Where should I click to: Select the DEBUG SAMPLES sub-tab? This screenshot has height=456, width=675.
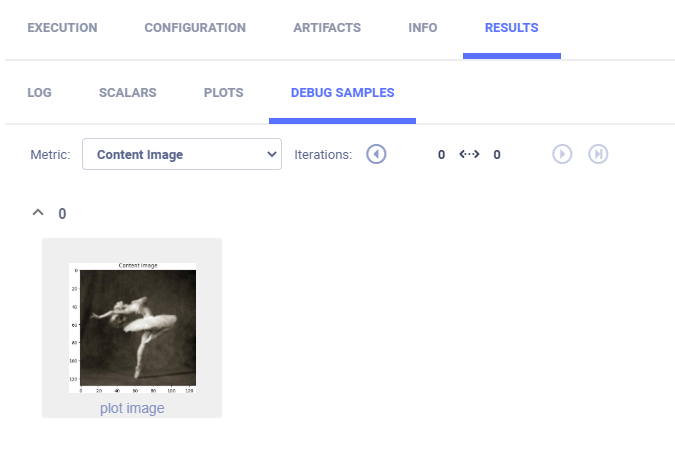(342, 92)
